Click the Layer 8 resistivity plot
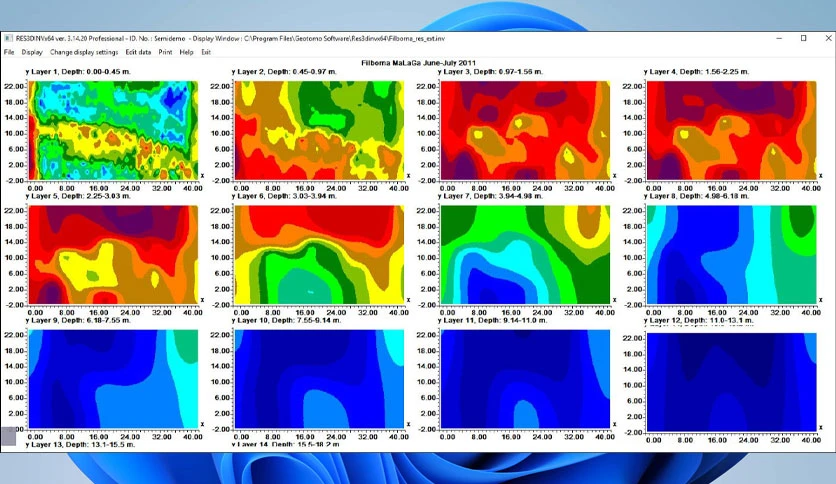 (x=732, y=255)
